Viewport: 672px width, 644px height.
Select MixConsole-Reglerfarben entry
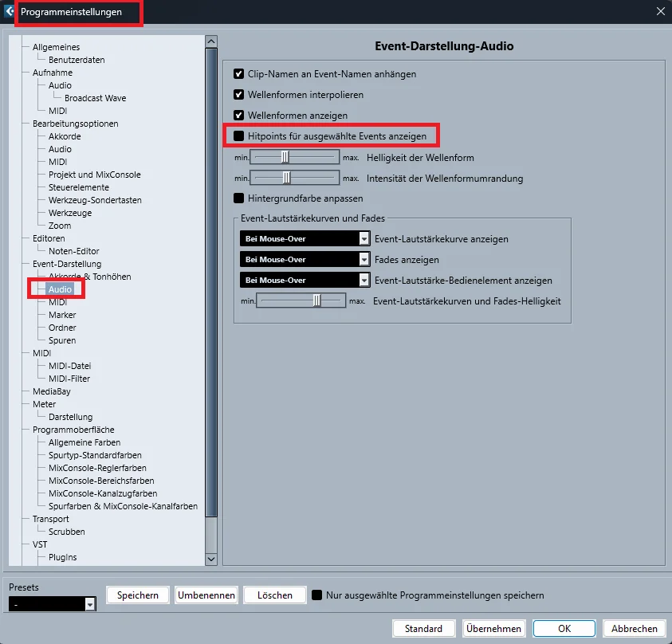click(x=98, y=468)
